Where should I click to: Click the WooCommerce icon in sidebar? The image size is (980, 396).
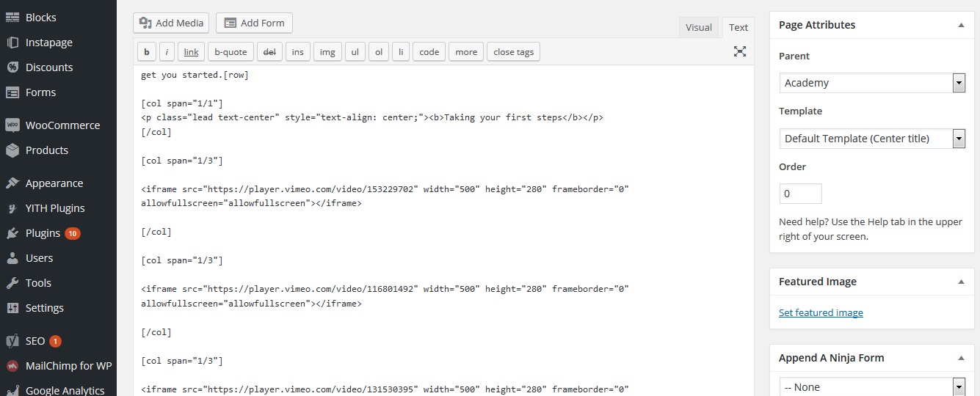[12, 125]
